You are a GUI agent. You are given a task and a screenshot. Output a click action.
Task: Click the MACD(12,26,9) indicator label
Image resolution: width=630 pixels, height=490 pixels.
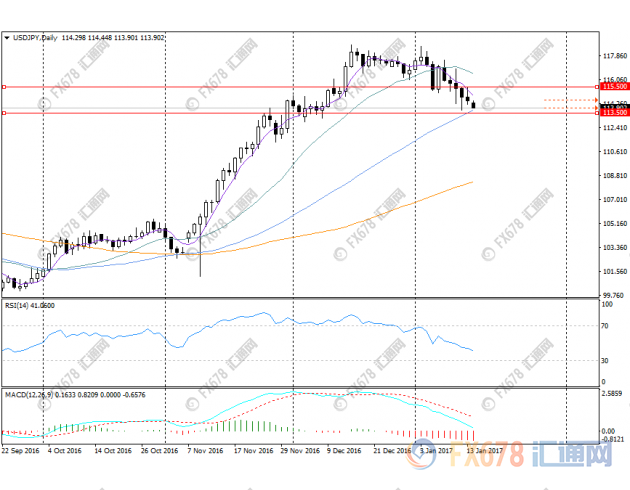click(x=27, y=394)
